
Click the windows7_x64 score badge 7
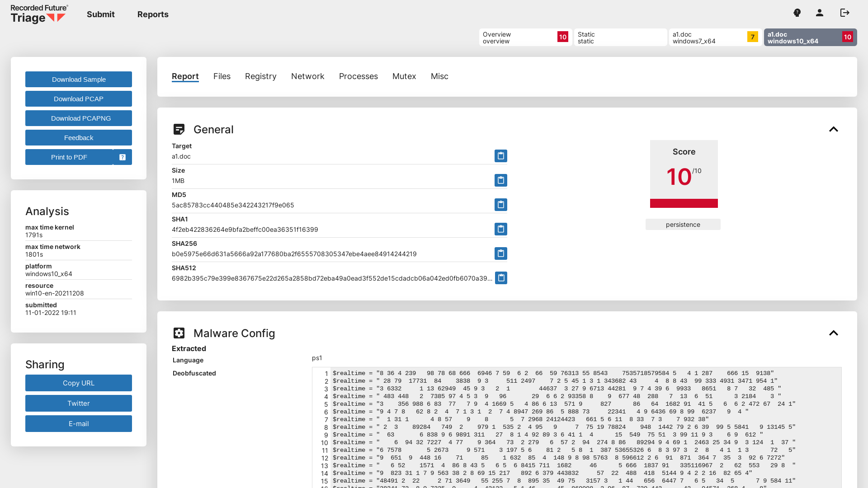coord(753,37)
